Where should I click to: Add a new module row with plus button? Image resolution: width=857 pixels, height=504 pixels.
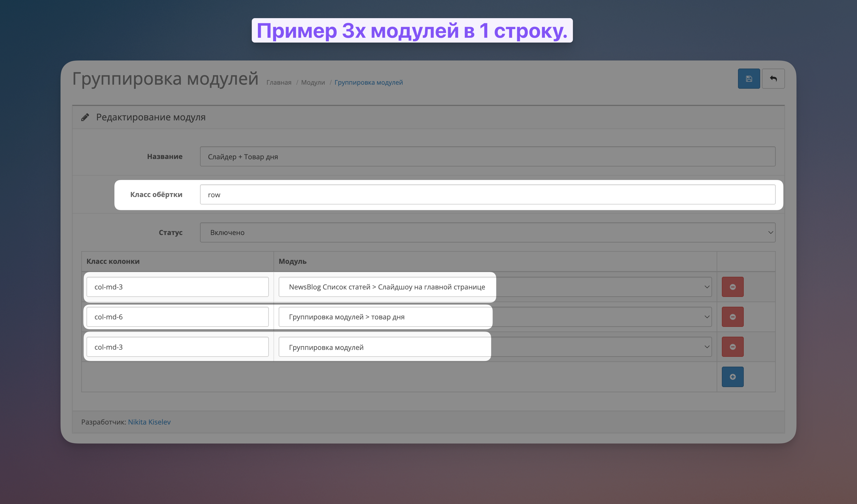[733, 376]
